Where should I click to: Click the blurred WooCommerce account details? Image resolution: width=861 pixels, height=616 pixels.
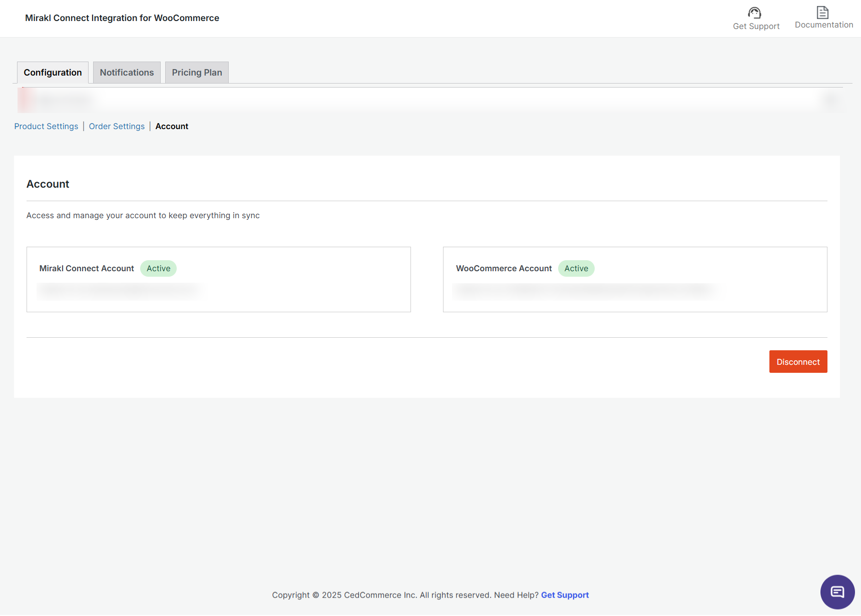coord(585,290)
